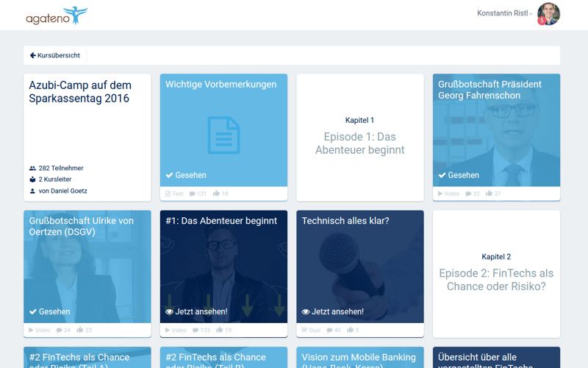Screen dimensions: 588x368
Task: Click the eye icon on Das Abenteuer beginnt
Action: coord(170,311)
